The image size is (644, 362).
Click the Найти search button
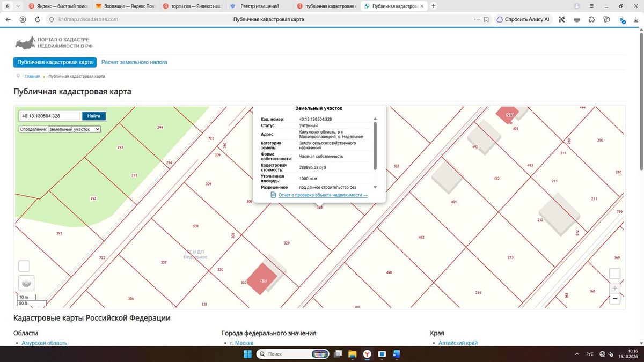(94, 116)
